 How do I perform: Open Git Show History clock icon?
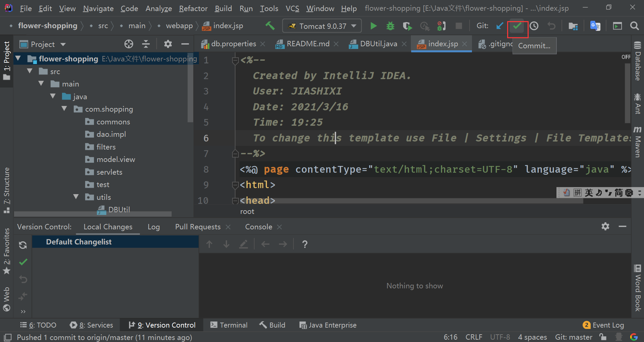pos(534,26)
